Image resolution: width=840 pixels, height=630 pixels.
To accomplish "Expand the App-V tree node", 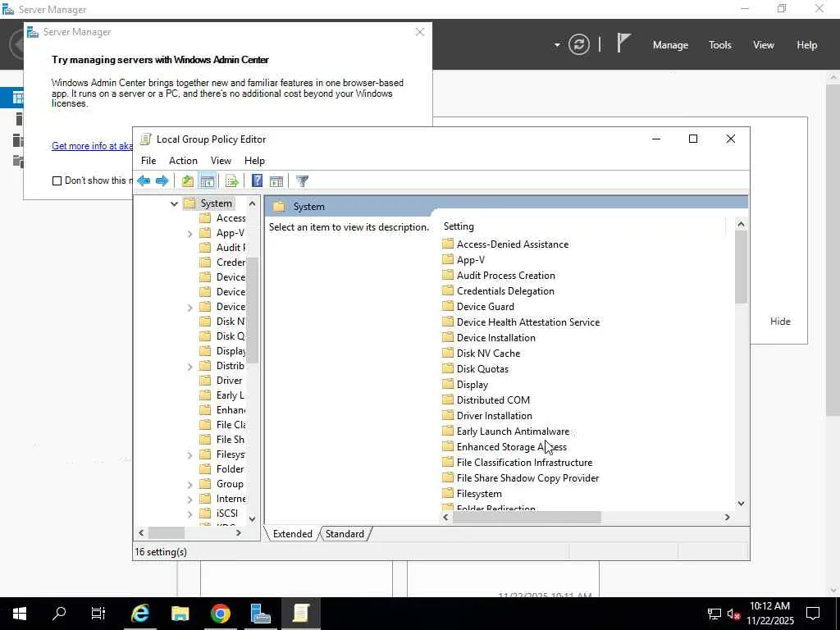I will [x=189, y=234].
